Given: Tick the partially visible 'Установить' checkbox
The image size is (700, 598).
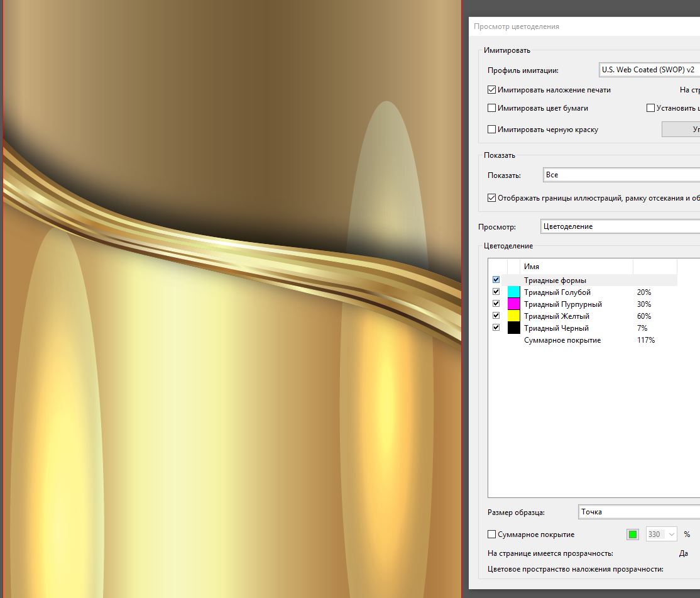Looking at the screenshot, I should 650,108.
